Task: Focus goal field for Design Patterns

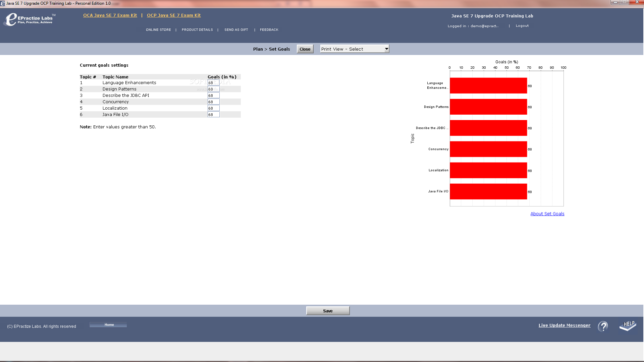Action: pyautogui.click(x=213, y=89)
